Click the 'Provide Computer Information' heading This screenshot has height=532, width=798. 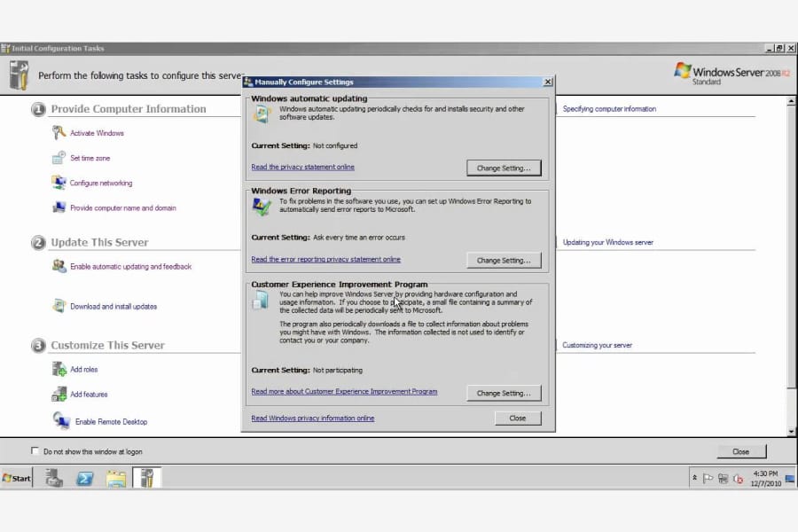point(129,109)
